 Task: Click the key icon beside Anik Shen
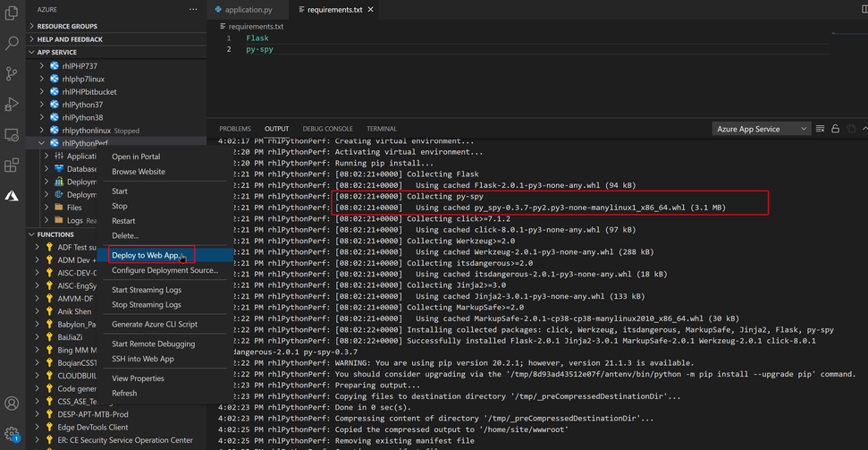coord(49,311)
